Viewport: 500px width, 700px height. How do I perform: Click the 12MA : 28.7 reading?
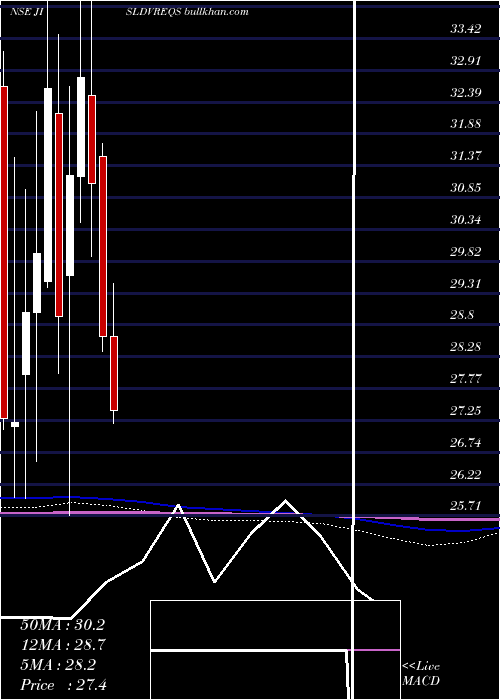62,645
